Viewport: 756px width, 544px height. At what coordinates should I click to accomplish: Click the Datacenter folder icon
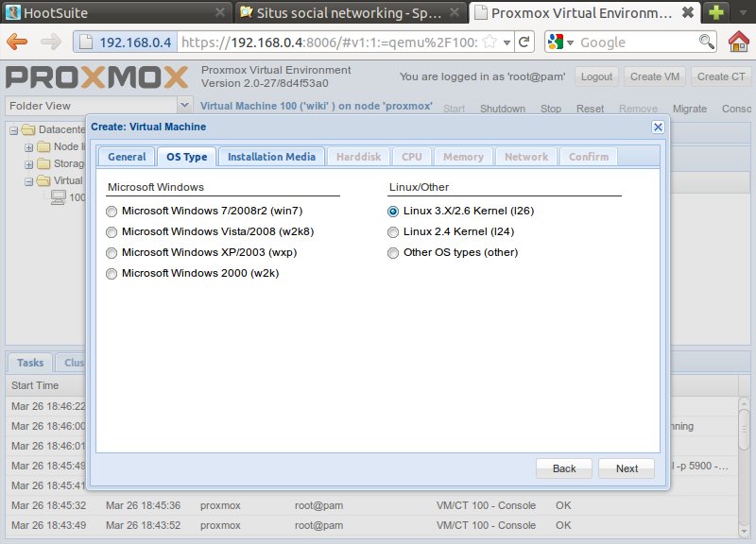28,129
